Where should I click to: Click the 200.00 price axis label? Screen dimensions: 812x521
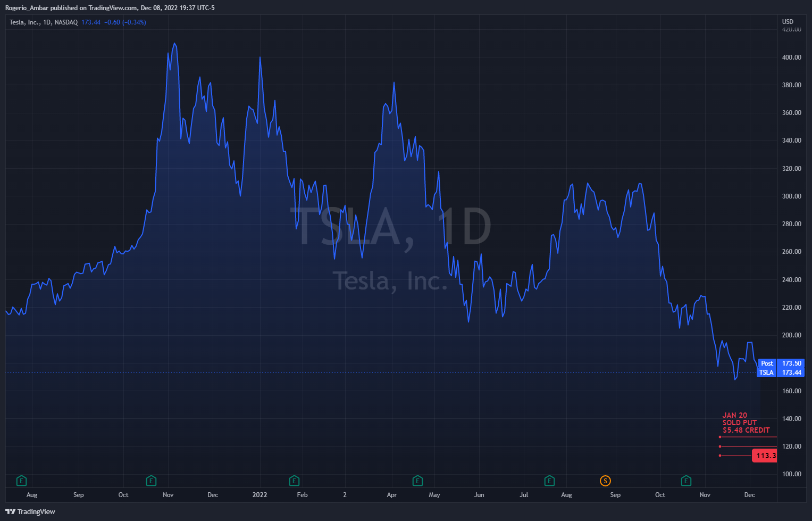tap(791, 335)
